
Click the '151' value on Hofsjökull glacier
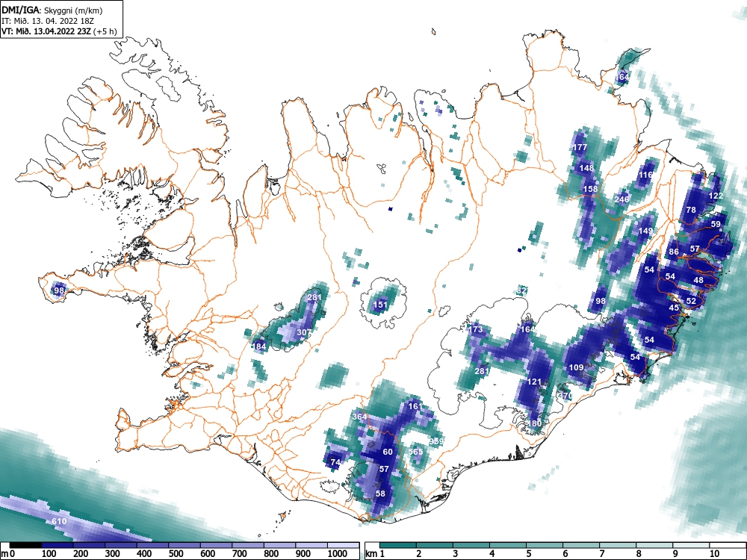click(x=380, y=305)
